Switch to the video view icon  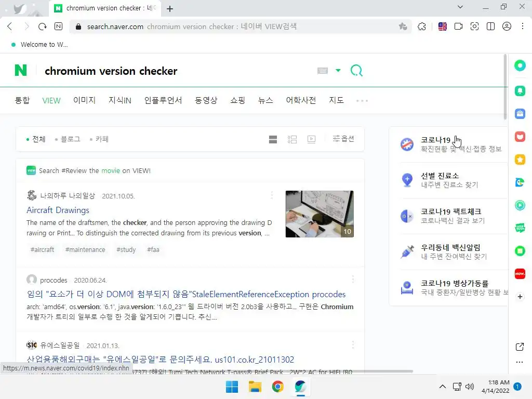pos(311,139)
